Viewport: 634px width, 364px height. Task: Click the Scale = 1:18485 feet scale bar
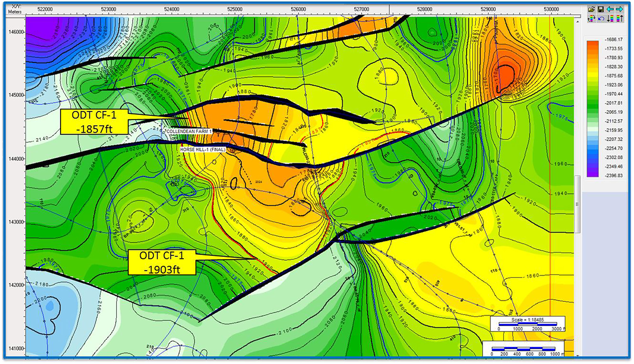pyautogui.click(x=527, y=324)
